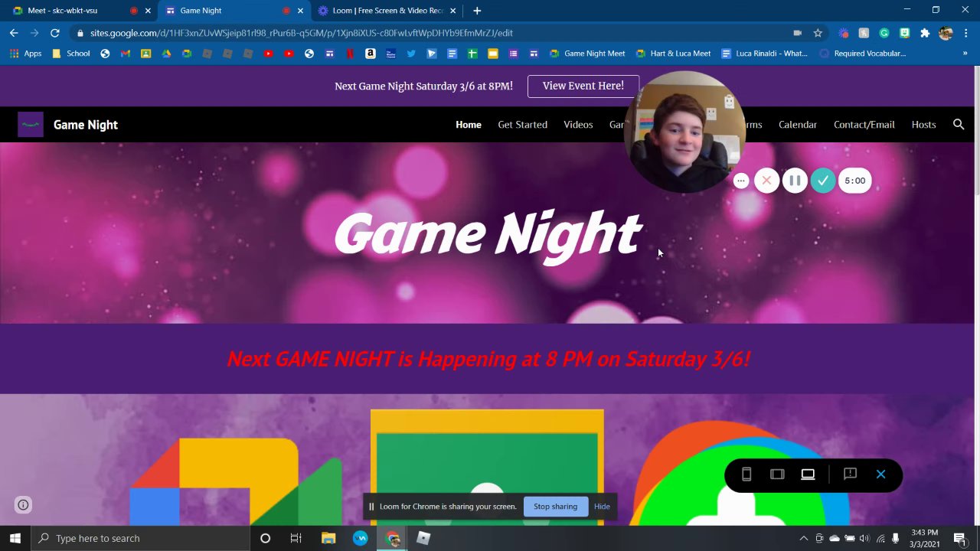Open the Google Drive bookmark icon

[x=166, y=54]
